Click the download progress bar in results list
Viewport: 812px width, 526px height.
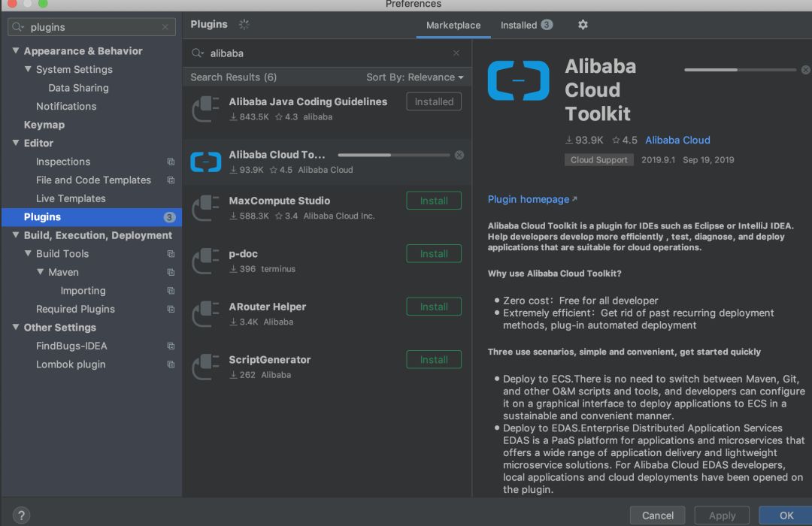393,156
